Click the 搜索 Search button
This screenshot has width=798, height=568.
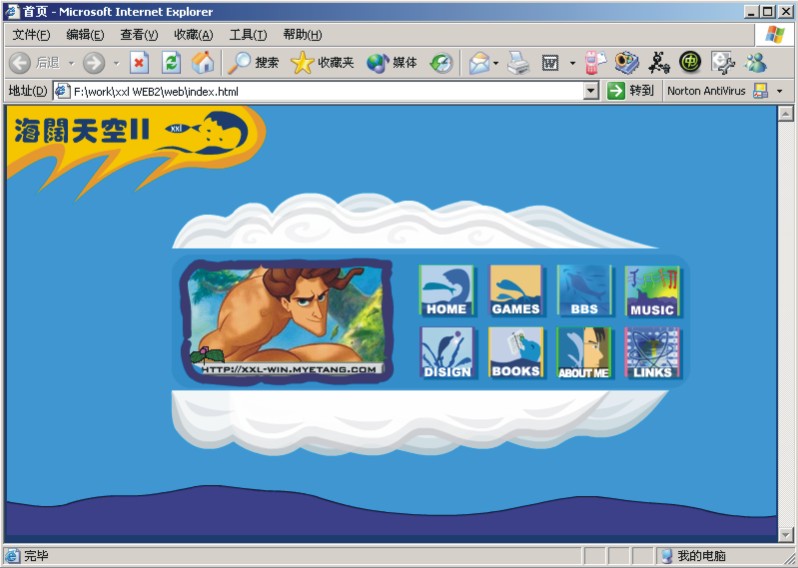254,63
